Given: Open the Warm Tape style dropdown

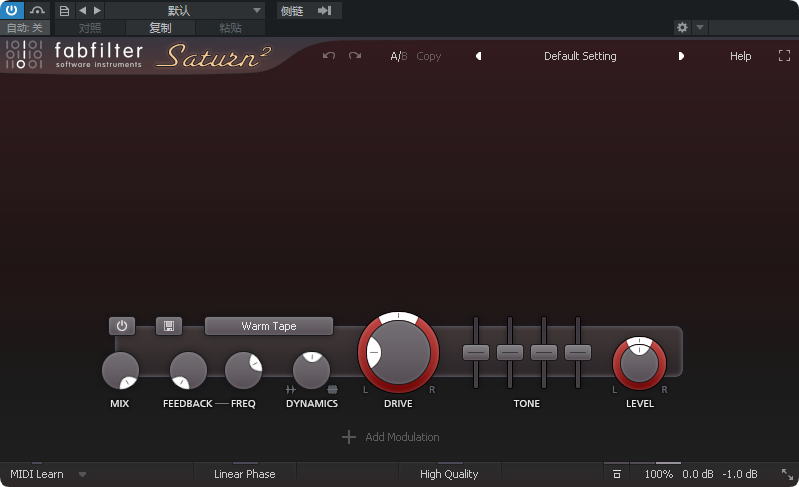Looking at the screenshot, I should tap(269, 326).
